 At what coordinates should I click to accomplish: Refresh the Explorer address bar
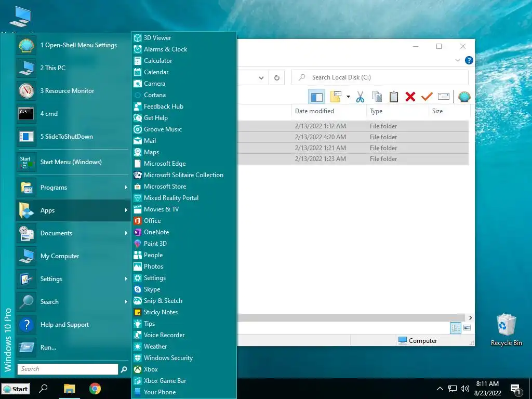277,78
